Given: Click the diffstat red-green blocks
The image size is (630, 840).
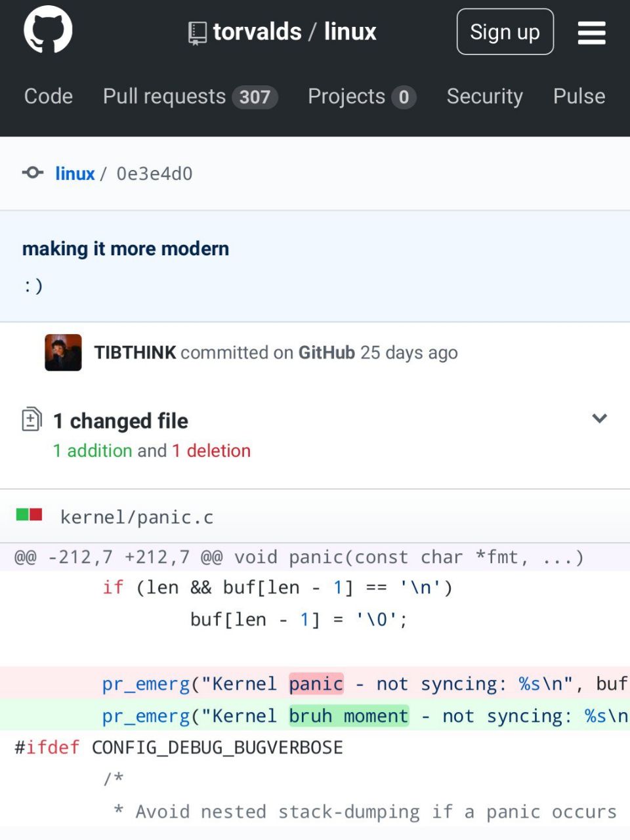Looking at the screenshot, I should click(30, 514).
